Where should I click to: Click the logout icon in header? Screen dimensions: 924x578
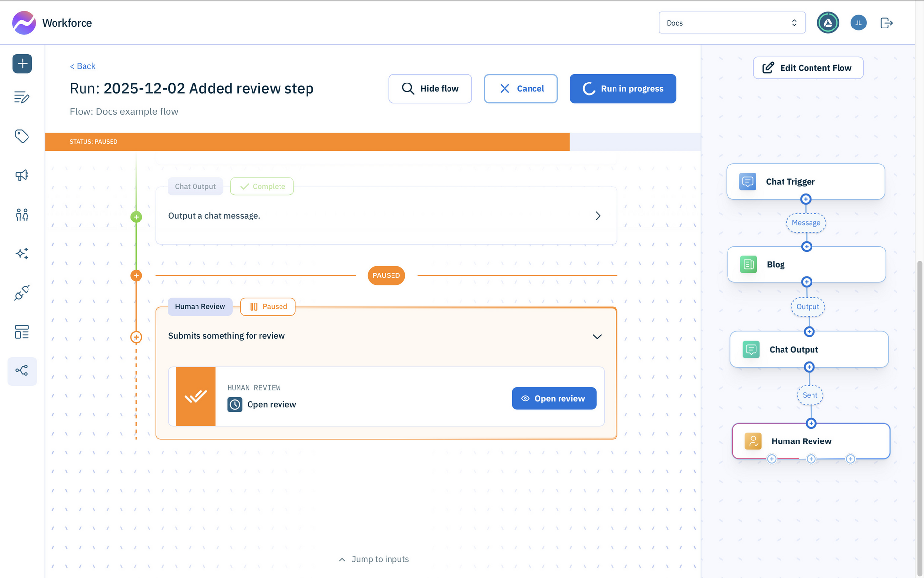(886, 23)
